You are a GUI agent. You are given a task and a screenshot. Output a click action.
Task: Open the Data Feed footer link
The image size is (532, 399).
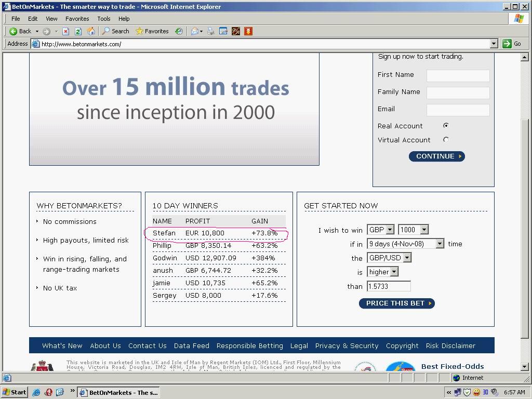[x=191, y=345]
